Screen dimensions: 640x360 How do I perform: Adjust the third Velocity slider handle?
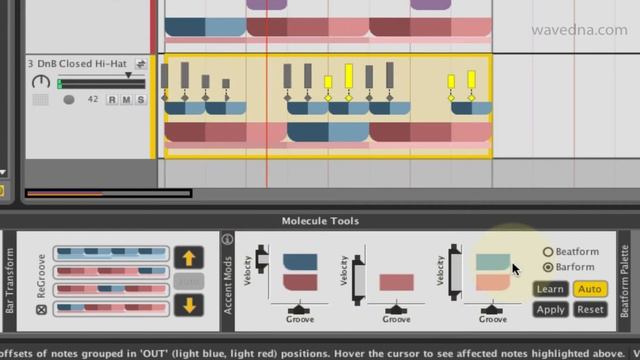tap(455, 272)
